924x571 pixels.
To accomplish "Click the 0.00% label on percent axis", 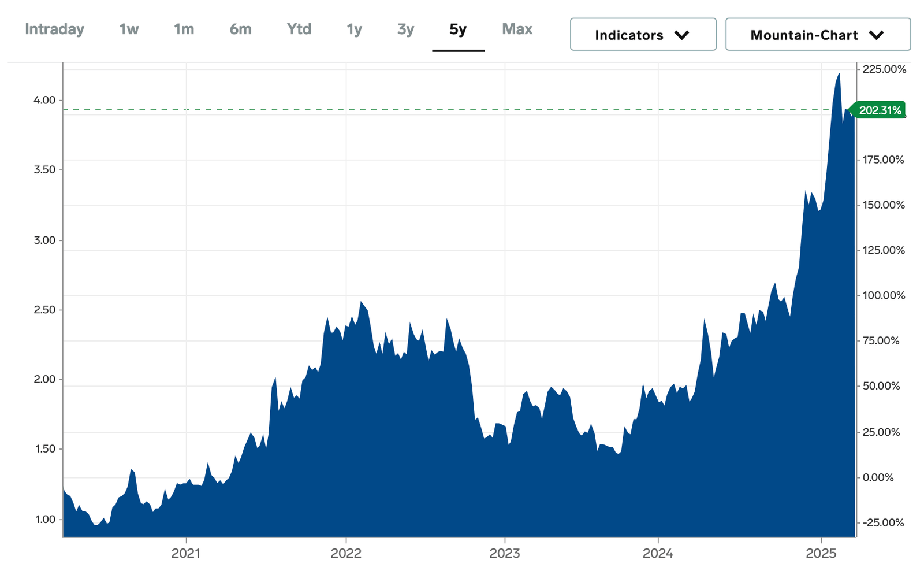I will pyautogui.click(x=878, y=477).
